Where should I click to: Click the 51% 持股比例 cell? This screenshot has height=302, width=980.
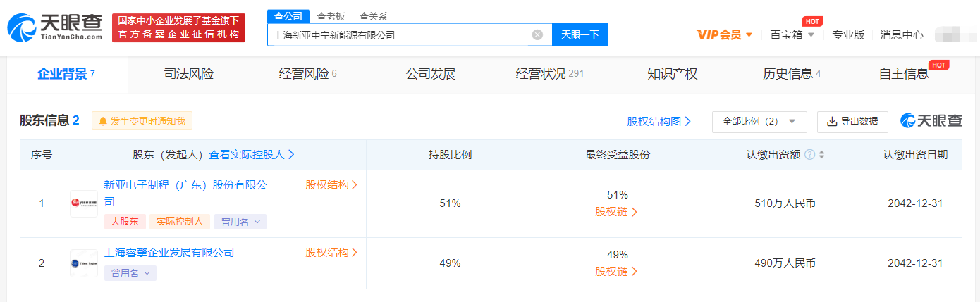450,203
